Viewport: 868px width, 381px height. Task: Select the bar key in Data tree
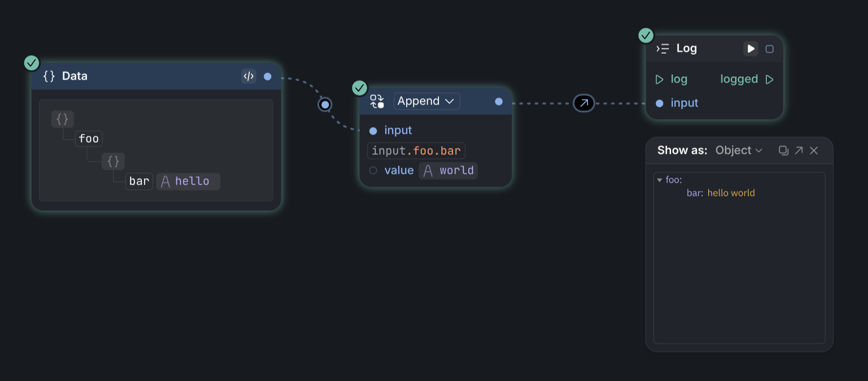tap(139, 181)
